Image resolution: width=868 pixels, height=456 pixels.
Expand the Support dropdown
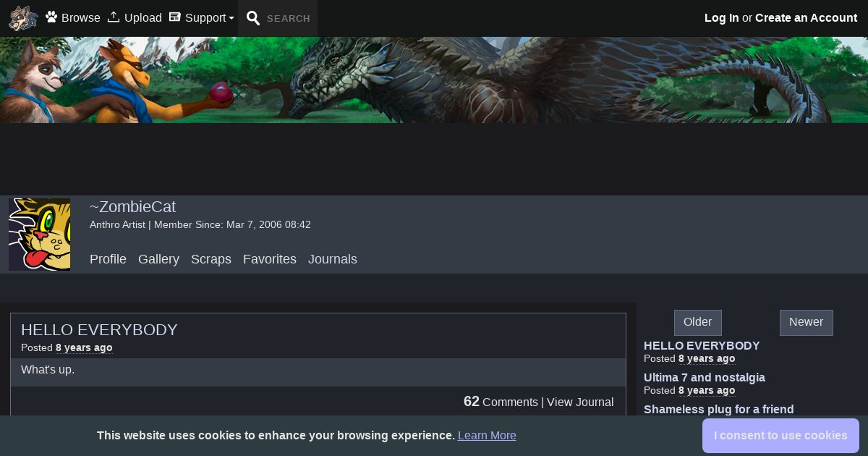coord(210,18)
